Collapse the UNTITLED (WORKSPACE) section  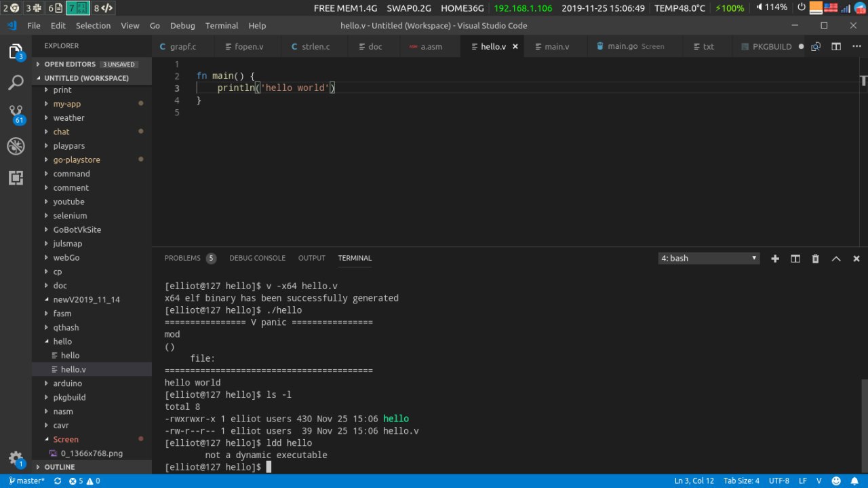[91, 78]
